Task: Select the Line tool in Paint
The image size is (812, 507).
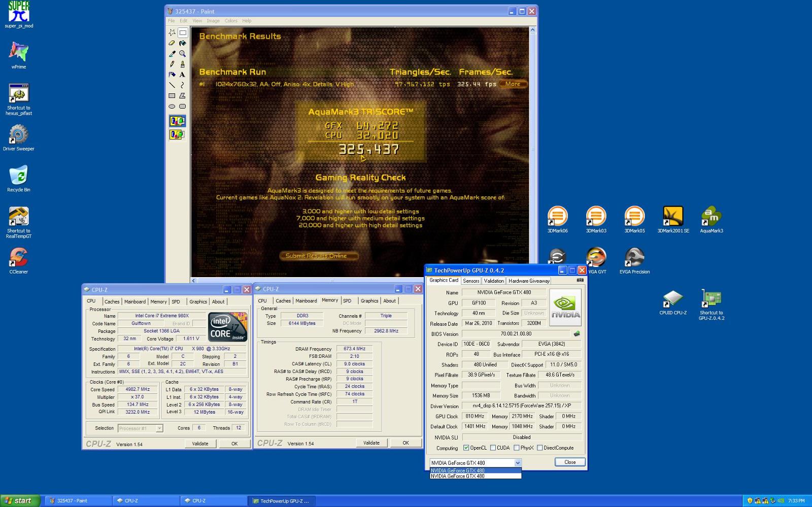Action: (x=172, y=85)
